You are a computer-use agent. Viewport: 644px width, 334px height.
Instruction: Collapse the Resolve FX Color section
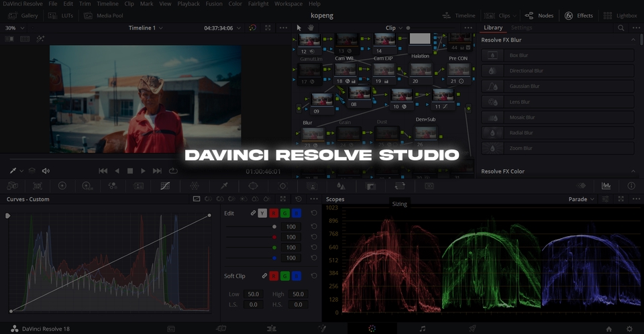pos(633,171)
